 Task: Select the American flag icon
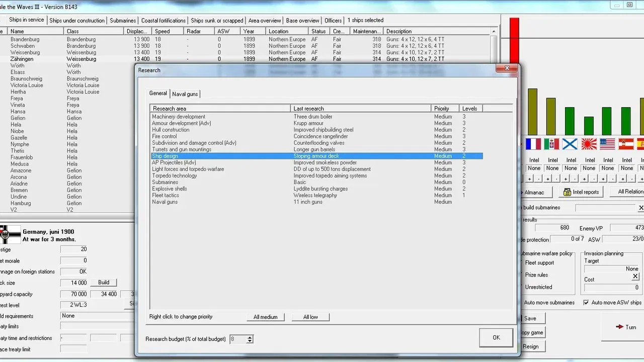coord(607,144)
